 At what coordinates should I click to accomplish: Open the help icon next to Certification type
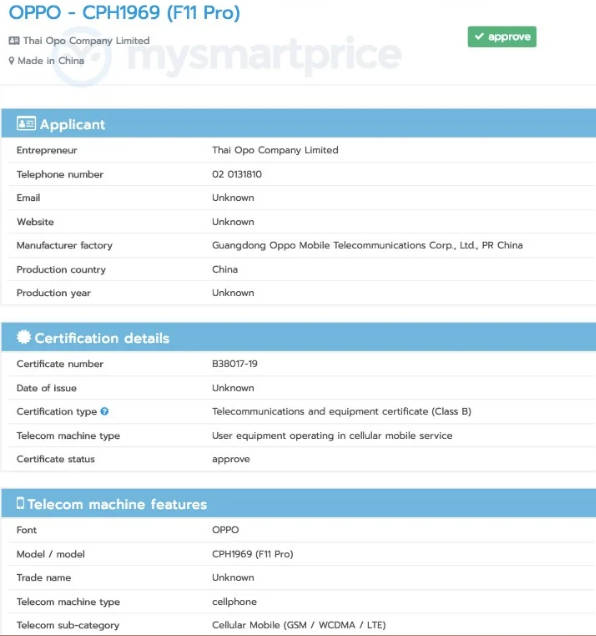coord(105,411)
